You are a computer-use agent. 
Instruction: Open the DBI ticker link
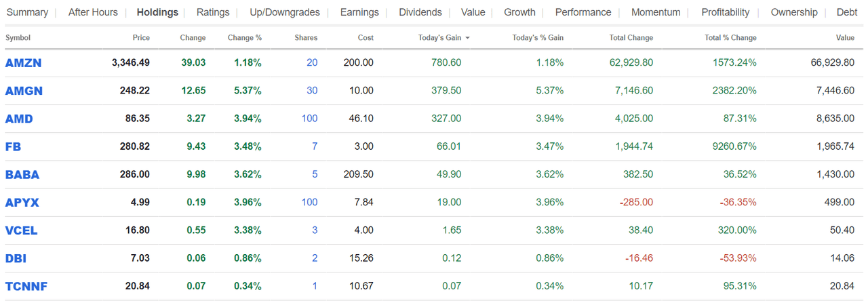coord(16,258)
